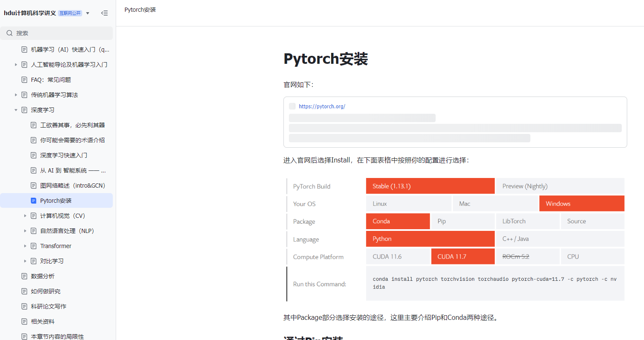Open 数据分析 page in sidebar

43,276
